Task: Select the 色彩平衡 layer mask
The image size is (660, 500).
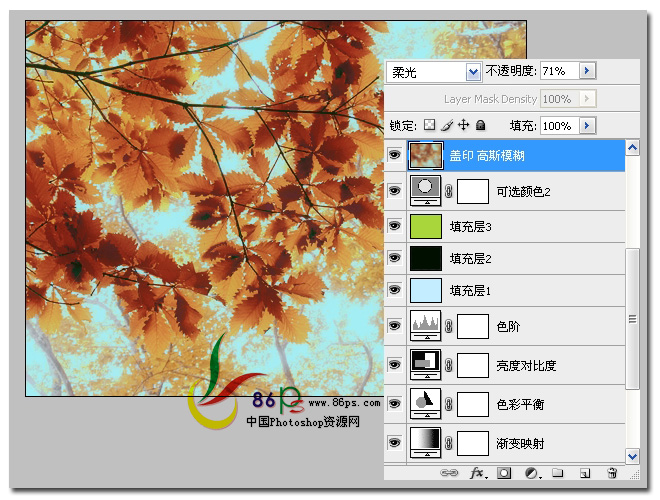Action: coord(473,404)
